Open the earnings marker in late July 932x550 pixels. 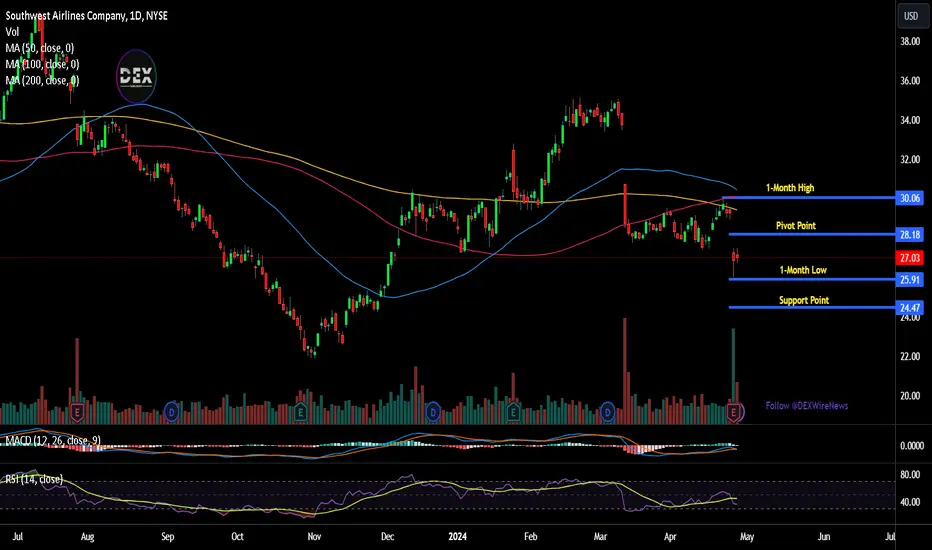pos(77,411)
